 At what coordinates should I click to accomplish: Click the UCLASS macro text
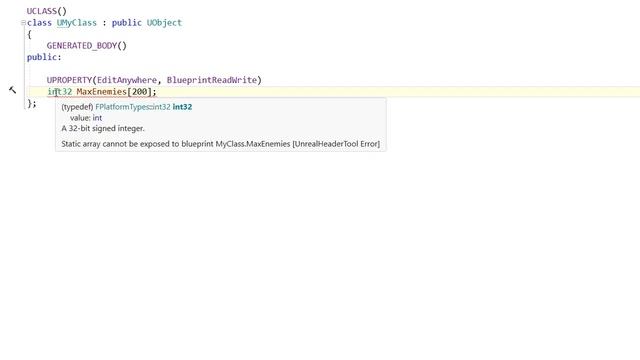[42, 11]
